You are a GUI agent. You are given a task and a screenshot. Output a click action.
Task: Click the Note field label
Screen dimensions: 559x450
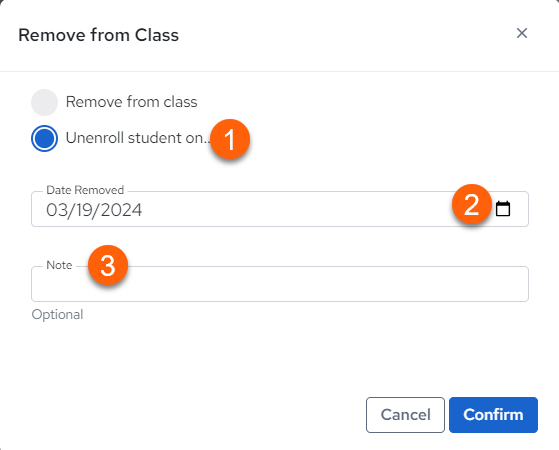(x=59, y=265)
